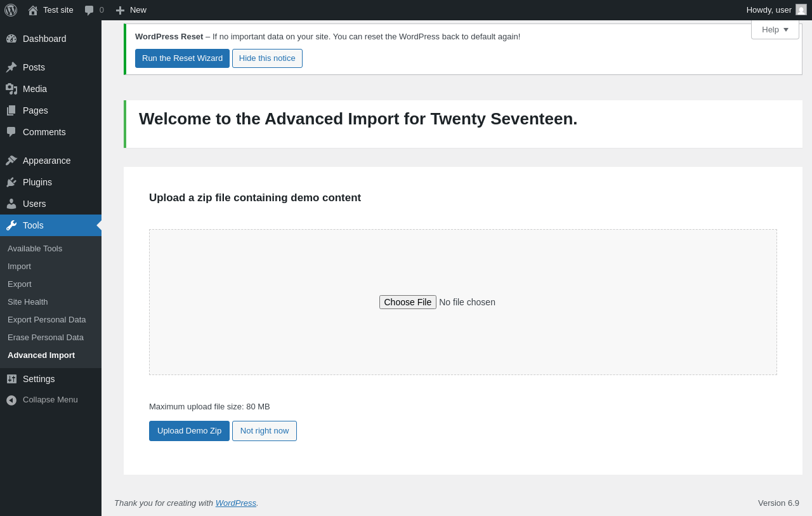The image size is (812, 516).
Task: Click the Maximum upload file size text
Action: click(209, 407)
